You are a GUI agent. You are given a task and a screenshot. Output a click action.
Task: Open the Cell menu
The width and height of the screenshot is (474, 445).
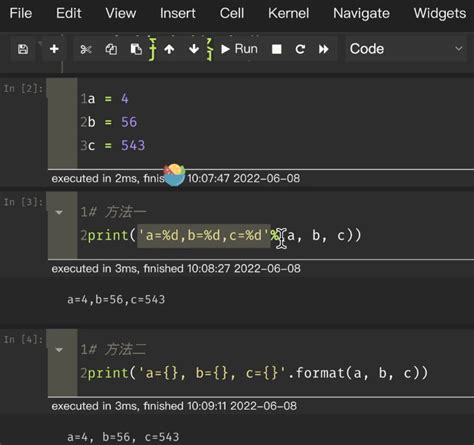pyautogui.click(x=232, y=13)
